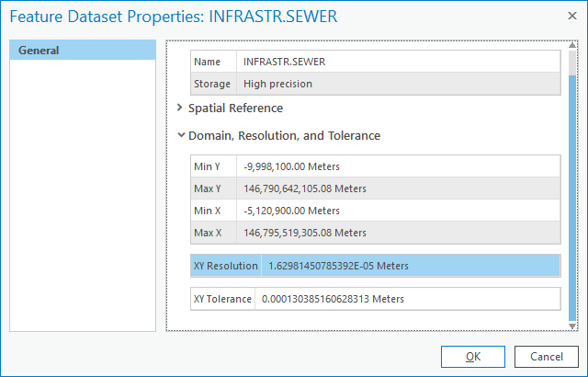Collapse Domain, Resolution, and Tolerance section
This screenshot has height=377, width=588.
tap(181, 135)
